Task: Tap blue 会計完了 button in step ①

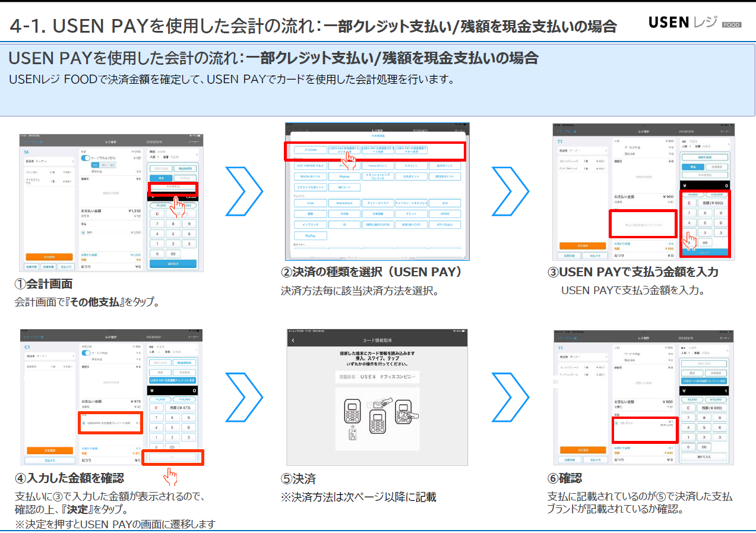Action: (x=173, y=263)
